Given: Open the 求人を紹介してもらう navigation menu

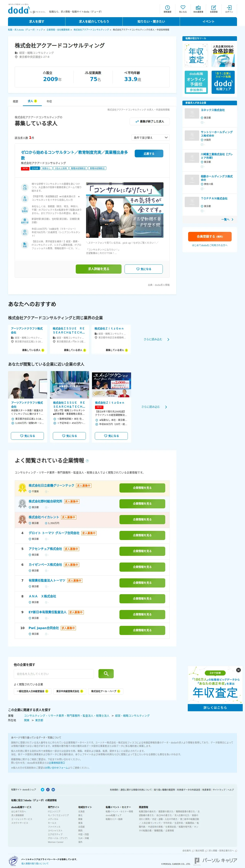Looking at the screenshot, I should [x=94, y=22].
